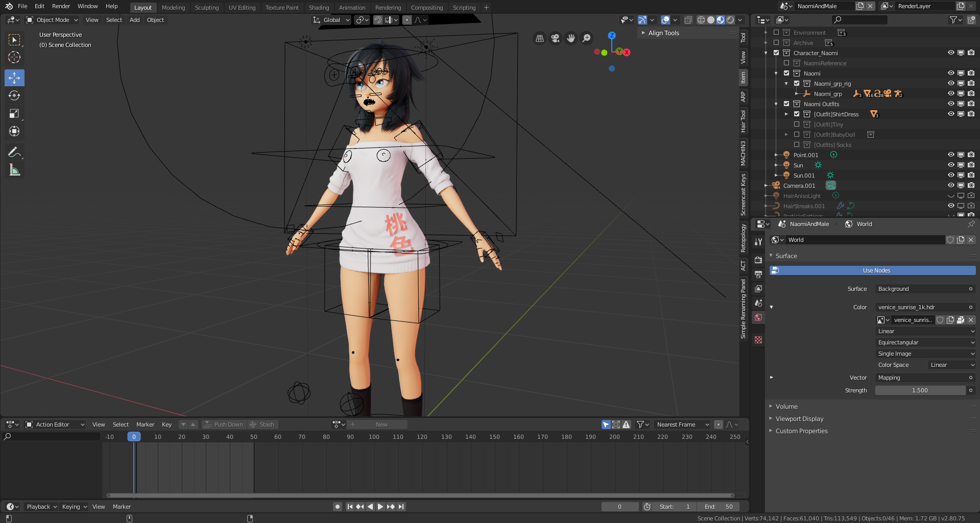Uncheck the Character_Naomi collection

click(x=776, y=53)
